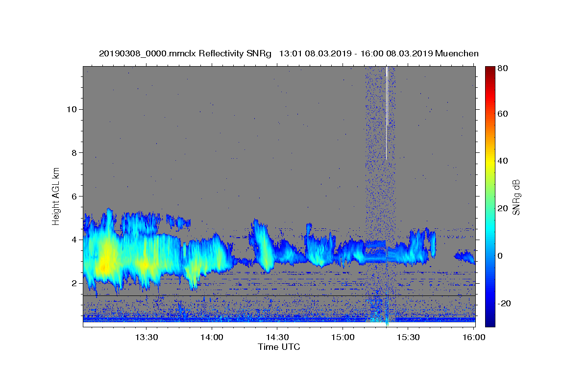The width and height of the screenshot is (588, 392).
Task: Click the 14:30 time tick label
Action: [x=277, y=337]
